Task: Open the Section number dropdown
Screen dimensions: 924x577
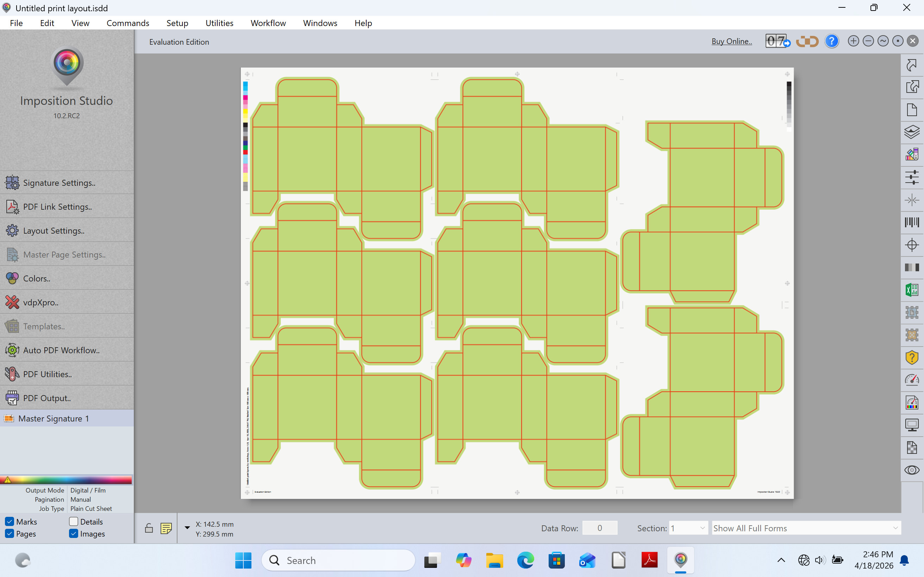Action: pos(688,528)
